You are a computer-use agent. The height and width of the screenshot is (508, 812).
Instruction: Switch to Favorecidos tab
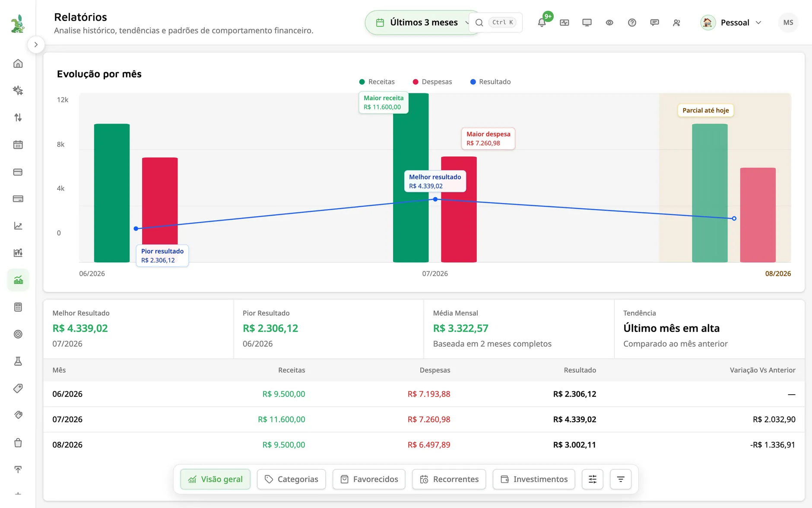[369, 479]
